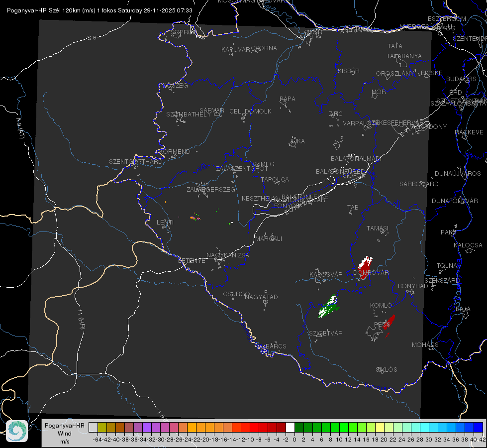The image size is (487, 448).
Task: Click the TAB city label
Action: (x=353, y=208)
